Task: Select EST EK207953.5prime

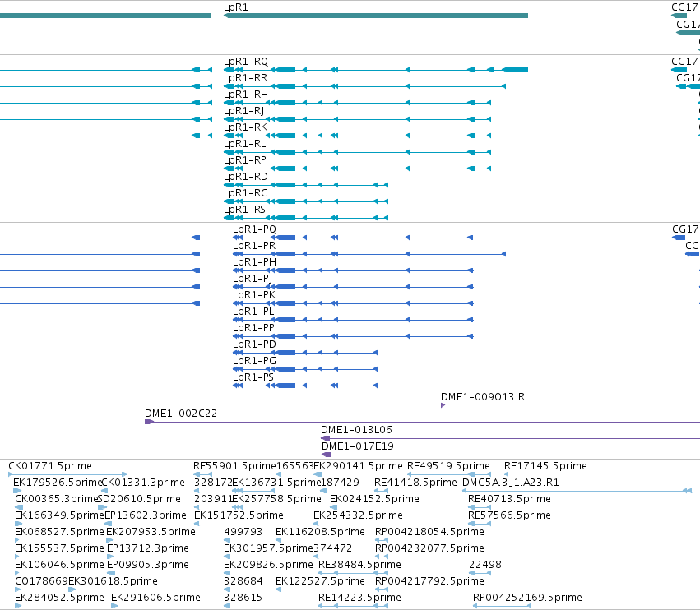Action: [x=151, y=532]
